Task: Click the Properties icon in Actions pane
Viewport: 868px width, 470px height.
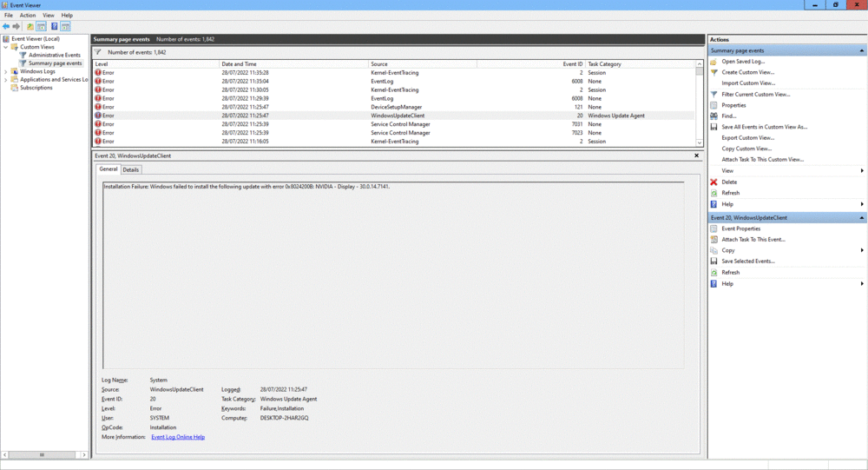Action: click(x=714, y=105)
